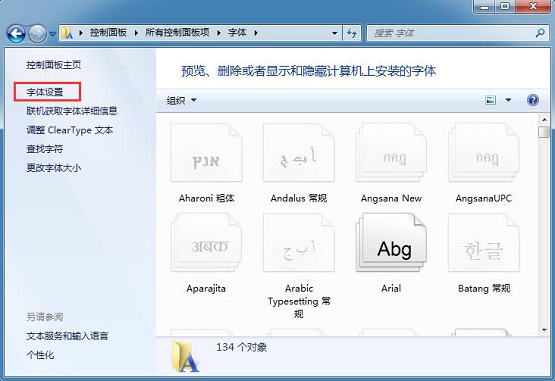Click the AngsanaUPC name label
This screenshot has height=381, width=555.
[x=484, y=198]
